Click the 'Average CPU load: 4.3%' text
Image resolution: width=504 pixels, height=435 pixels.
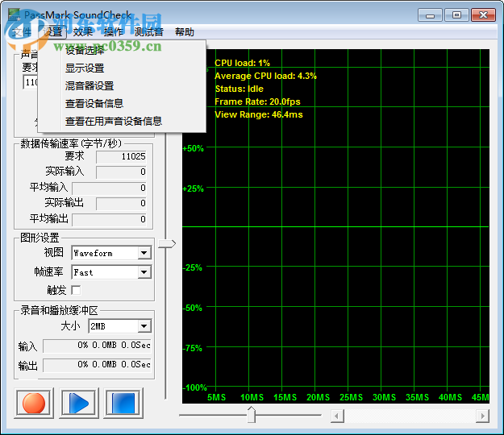click(265, 76)
